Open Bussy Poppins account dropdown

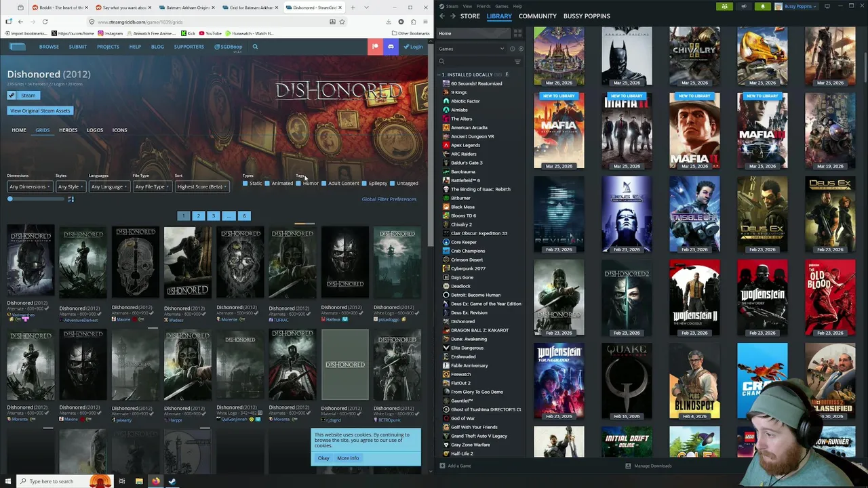(797, 6)
